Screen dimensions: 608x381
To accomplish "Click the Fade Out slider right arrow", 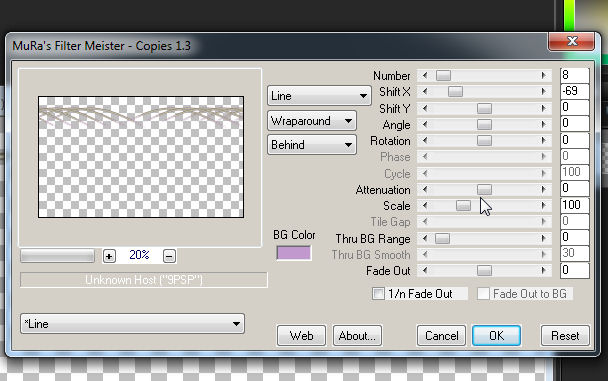I will 544,271.
